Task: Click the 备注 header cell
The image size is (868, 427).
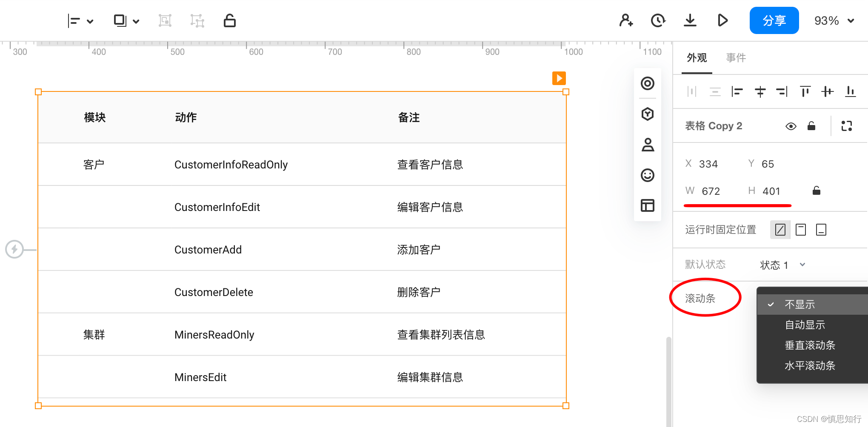Action: 409,117
